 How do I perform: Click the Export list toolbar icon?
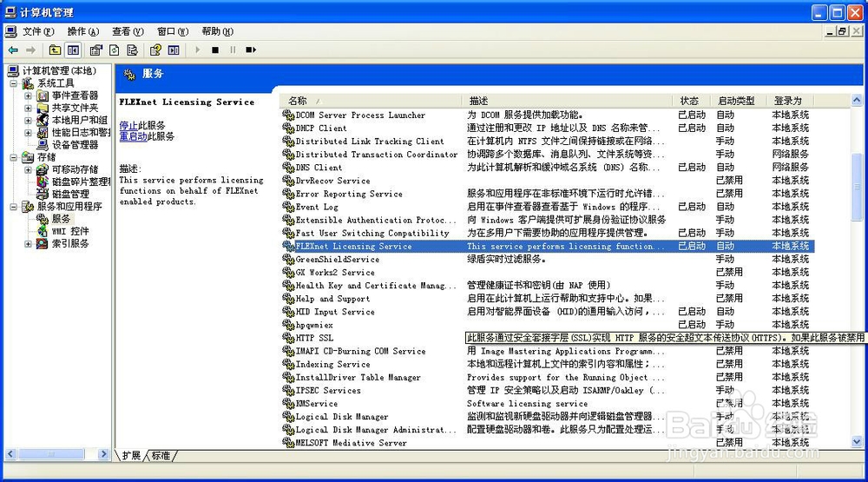(x=132, y=50)
